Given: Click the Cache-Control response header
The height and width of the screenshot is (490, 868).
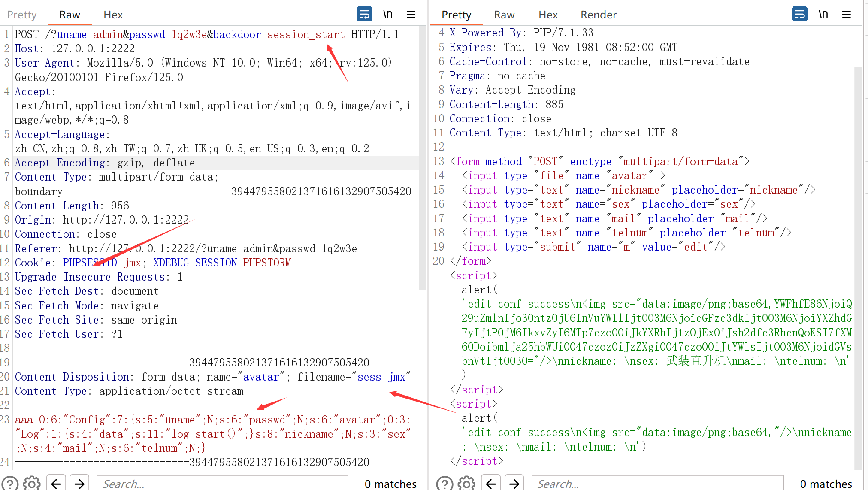Looking at the screenshot, I should [599, 62].
